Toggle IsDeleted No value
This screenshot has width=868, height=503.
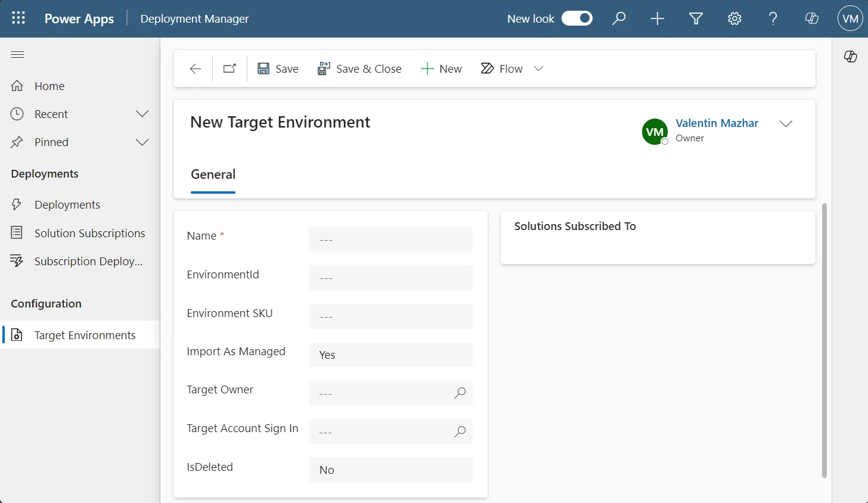pyautogui.click(x=390, y=470)
